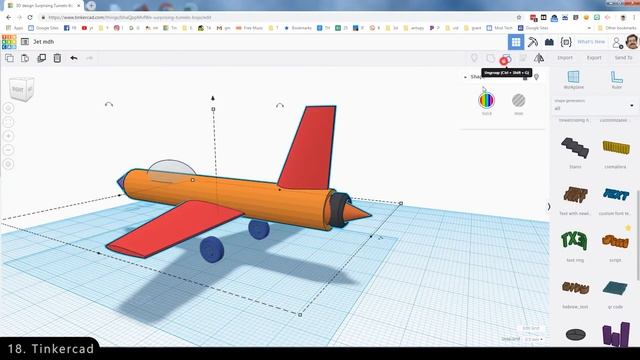Switch to the 3D design grid view
The height and width of the screenshot is (360, 640).
point(516,42)
